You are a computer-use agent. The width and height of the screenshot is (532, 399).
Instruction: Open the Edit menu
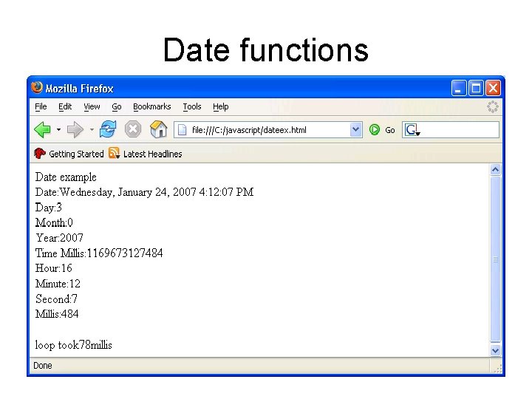(x=65, y=106)
